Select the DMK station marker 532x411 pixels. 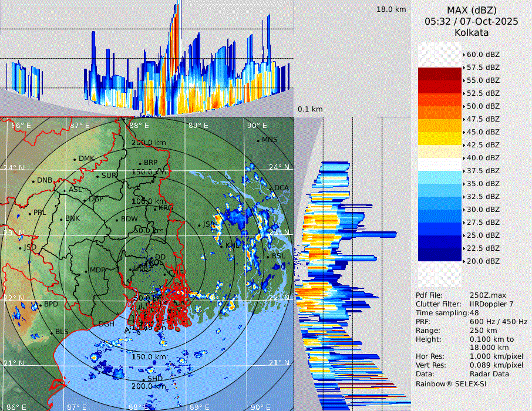click(75, 159)
